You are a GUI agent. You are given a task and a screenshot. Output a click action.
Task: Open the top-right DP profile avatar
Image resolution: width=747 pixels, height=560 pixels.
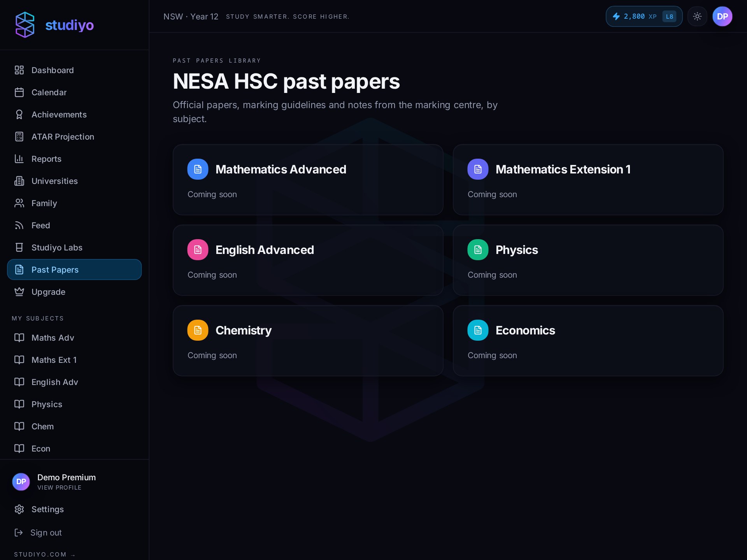pos(722,16)
